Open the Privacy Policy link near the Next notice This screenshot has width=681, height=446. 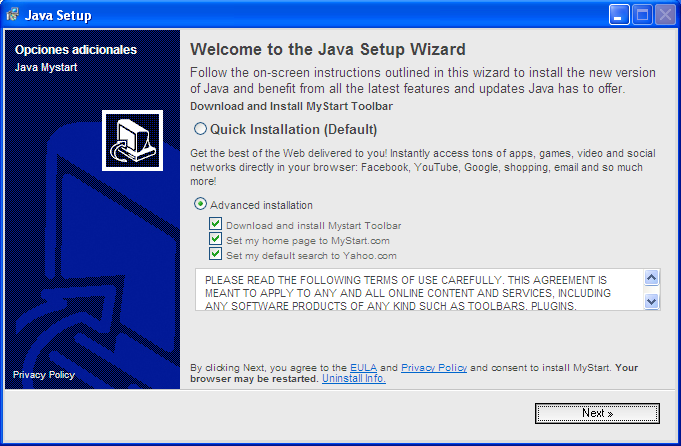coord(434,367)
